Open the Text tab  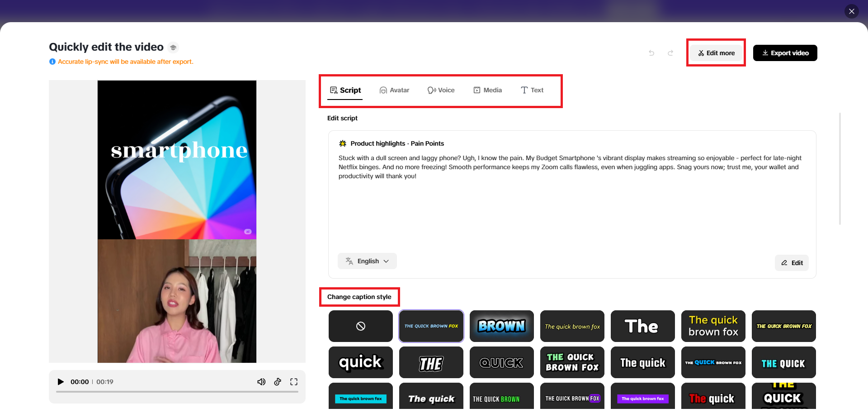pyautogui.click(x=532, y=90)
